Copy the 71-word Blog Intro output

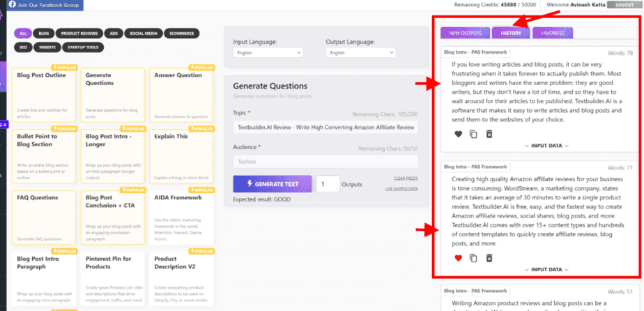473,258
